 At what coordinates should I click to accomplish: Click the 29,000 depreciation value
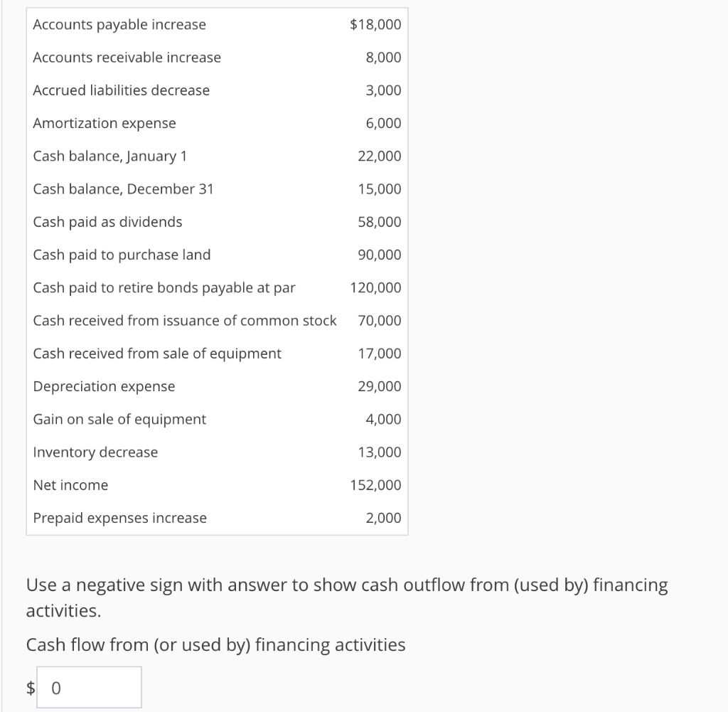[x=382, y=386]
